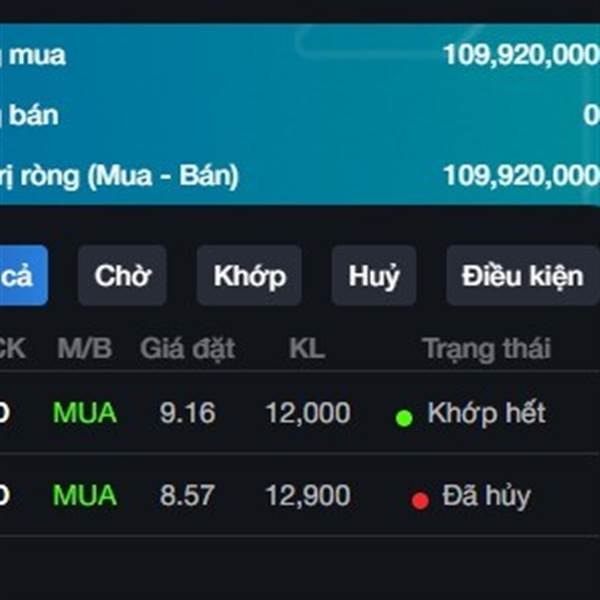Viewport: 600px width, 600px height.
Task: Select the Điều kiện tab
Action: click(522, 275)
